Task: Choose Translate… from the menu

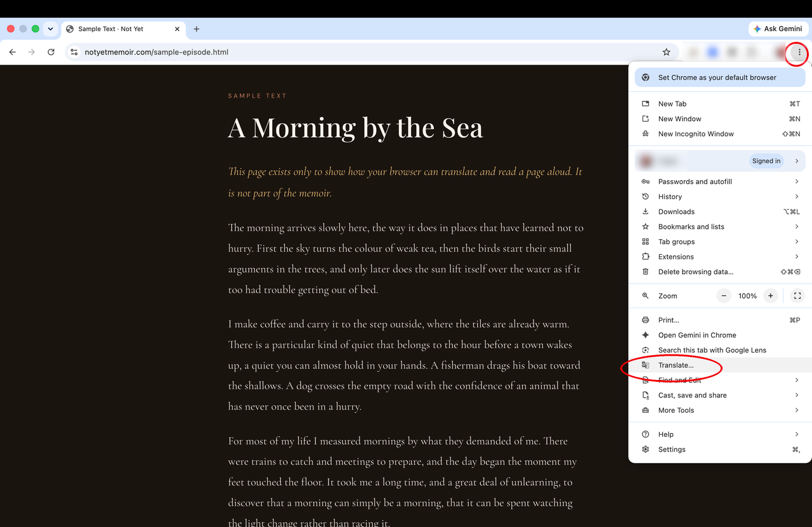Action: [720, 365]
